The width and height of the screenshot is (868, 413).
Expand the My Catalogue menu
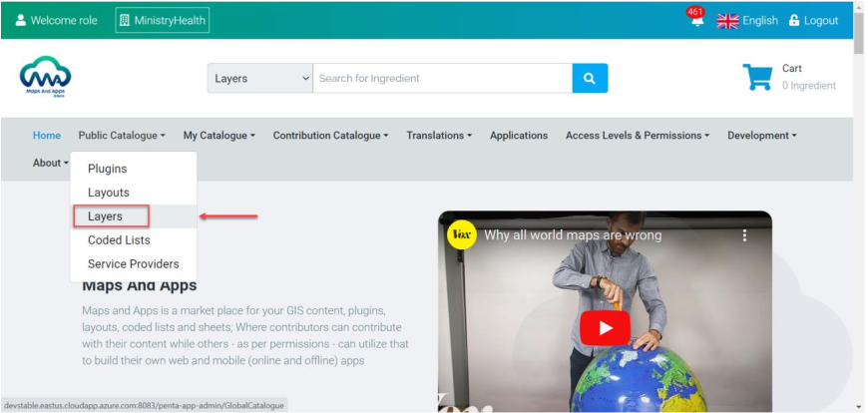pyautogui.click(x=219, y=136)
